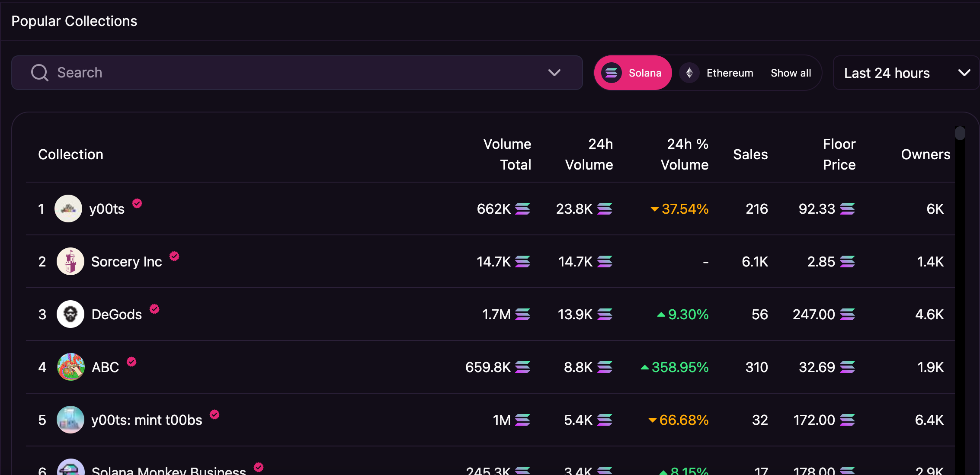The image size is (980, 475).
Task: Click the 6.1K sales value
Action: point(755,262)
